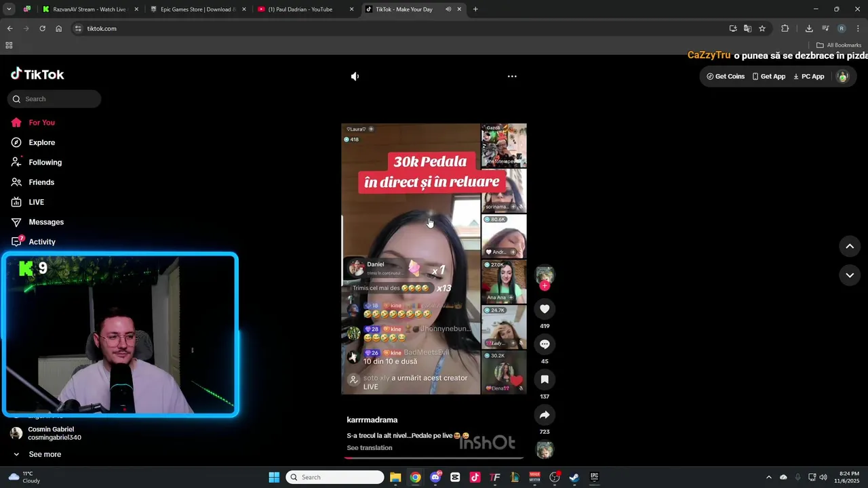Go back in the browser
The height and width of the screenshot is (488, 868).
[9, 28]
